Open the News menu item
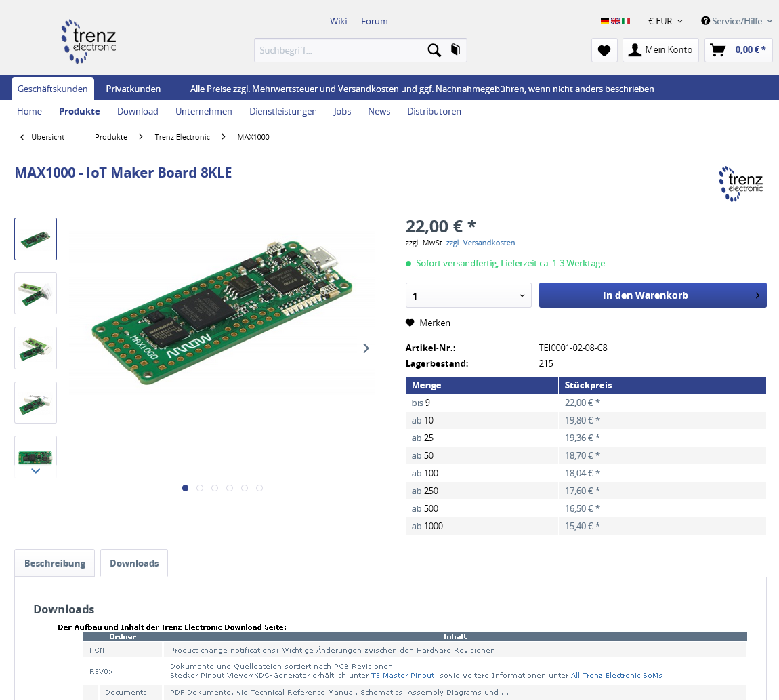 (379, 111)
